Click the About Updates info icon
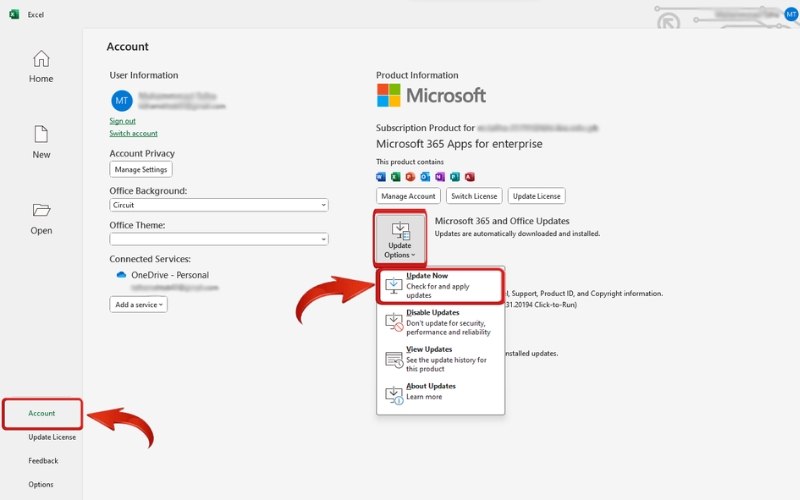 tap(393, 395)
